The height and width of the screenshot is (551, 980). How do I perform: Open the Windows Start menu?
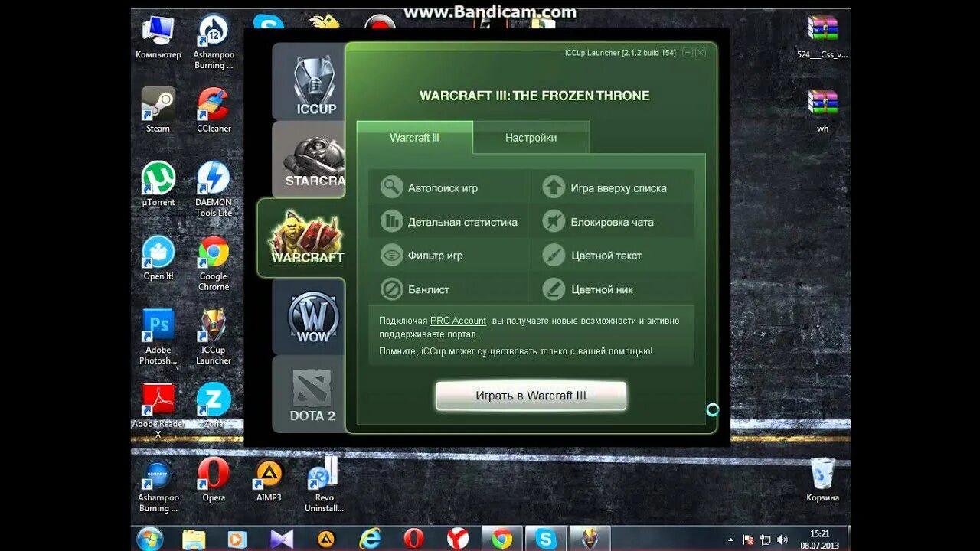(149, 538)
